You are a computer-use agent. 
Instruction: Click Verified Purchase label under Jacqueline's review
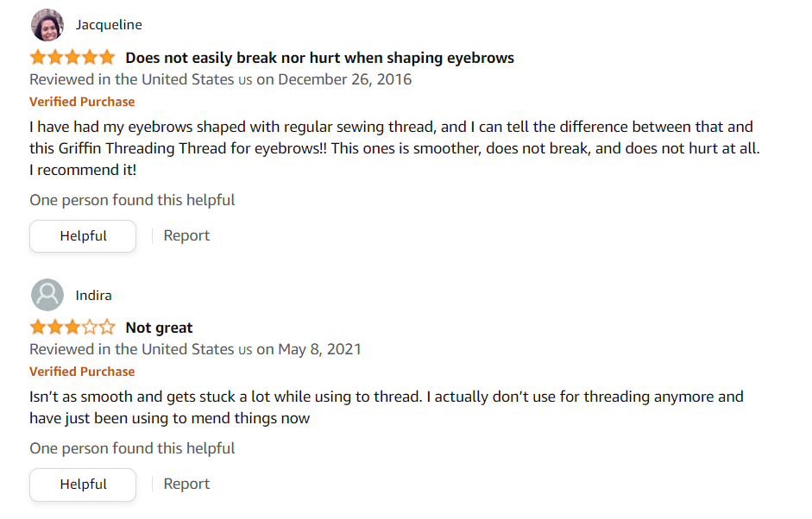[82, 102]
